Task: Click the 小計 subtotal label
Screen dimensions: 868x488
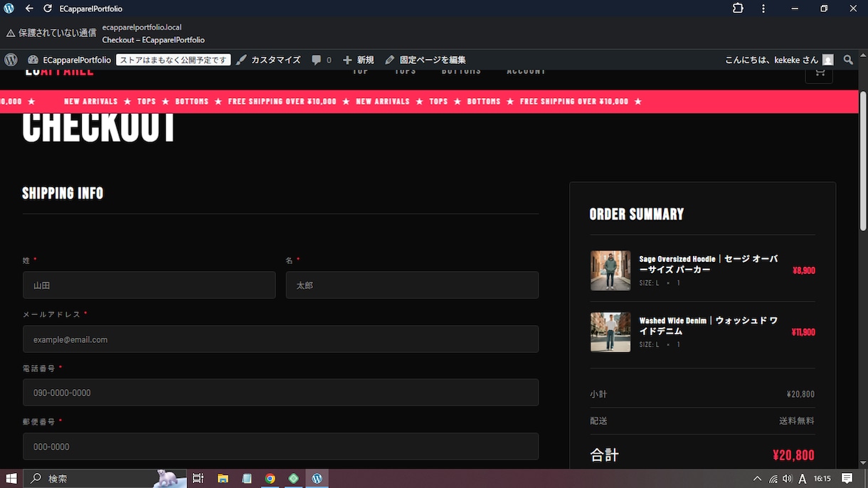Action: pos(598,394)
